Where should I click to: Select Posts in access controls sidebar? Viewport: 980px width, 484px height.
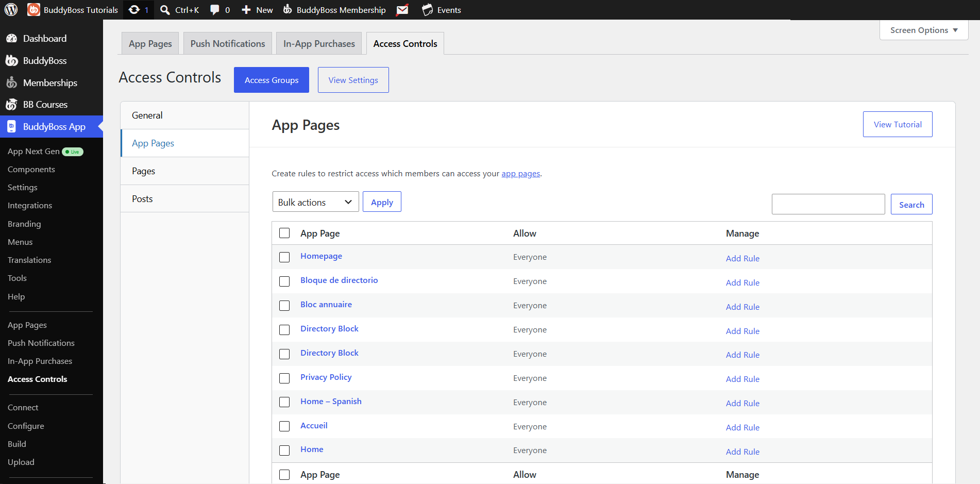(x=185, y=199)
